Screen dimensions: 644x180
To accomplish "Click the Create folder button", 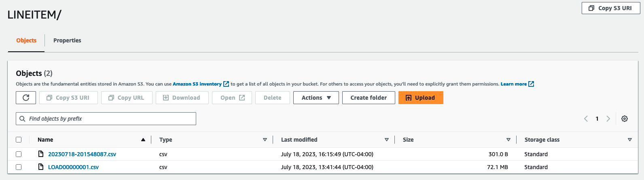I will (x=369, y=98).
